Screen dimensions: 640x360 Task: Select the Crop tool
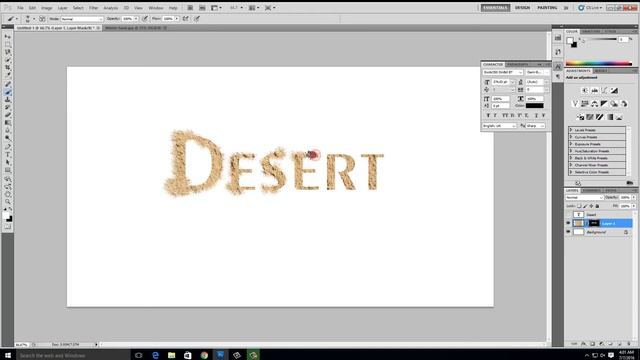coord(8,68)
